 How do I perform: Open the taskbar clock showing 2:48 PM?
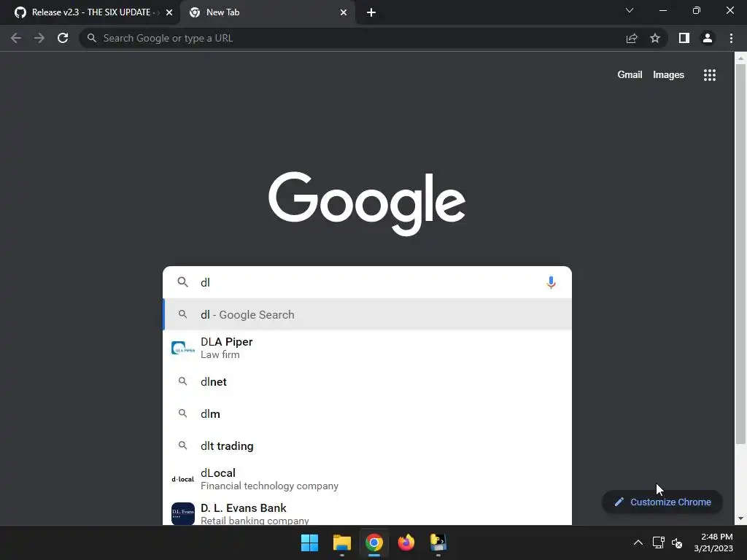[x=713, y=542]
